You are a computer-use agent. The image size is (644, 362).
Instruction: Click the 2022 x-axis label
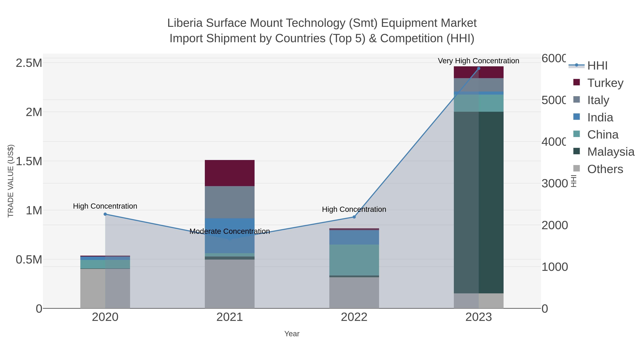354,317
